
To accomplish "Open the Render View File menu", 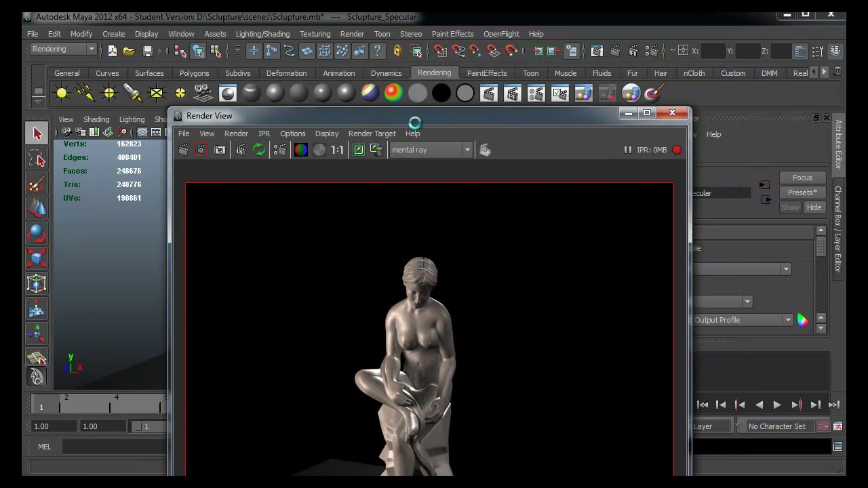I will pos(184,134).
